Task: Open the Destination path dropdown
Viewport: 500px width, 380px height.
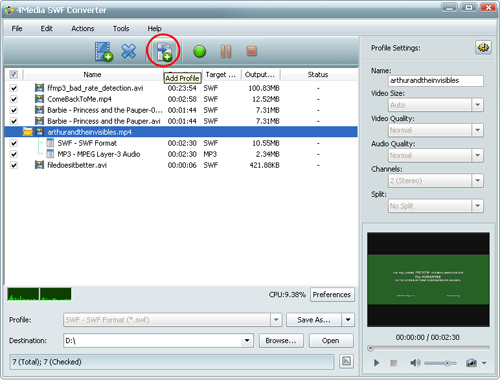Action: tap(247, 341)
